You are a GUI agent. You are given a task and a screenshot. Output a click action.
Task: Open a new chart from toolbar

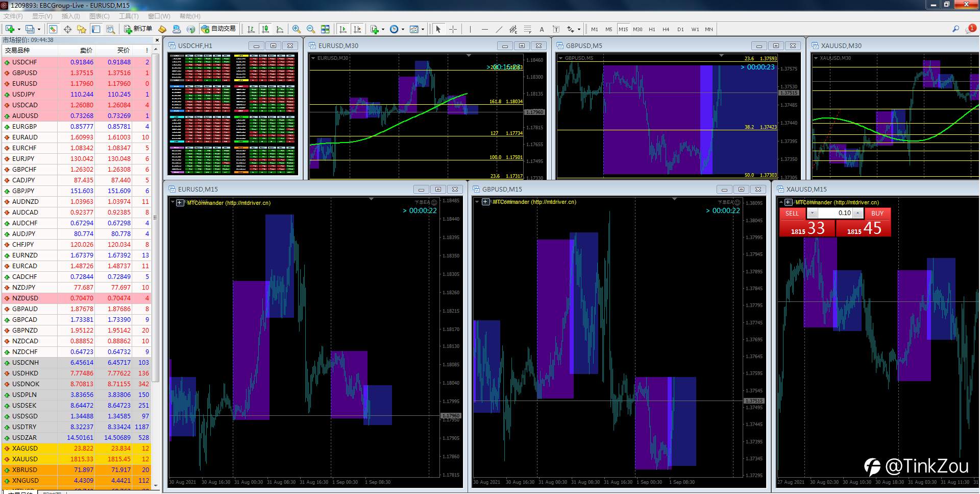point(10,29)
